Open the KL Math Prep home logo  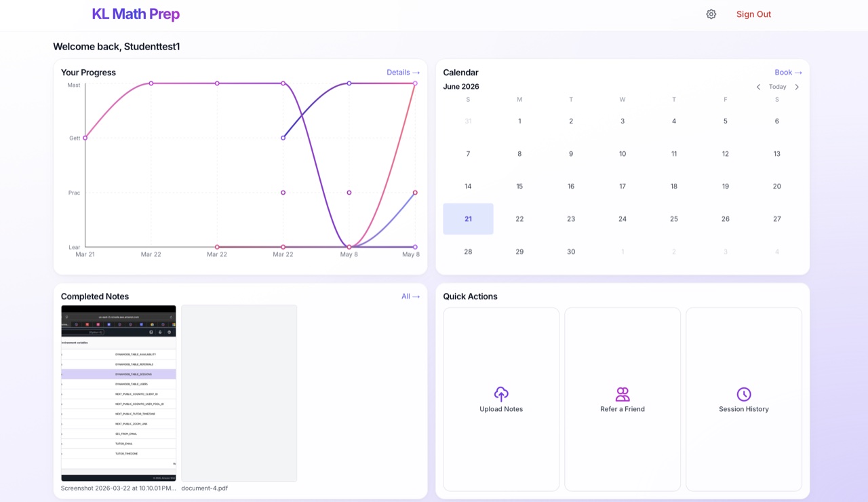[136, 14]
